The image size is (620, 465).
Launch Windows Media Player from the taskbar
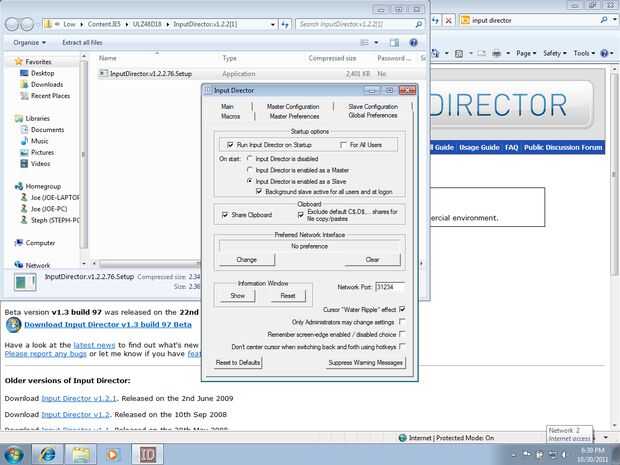point(113,454)
